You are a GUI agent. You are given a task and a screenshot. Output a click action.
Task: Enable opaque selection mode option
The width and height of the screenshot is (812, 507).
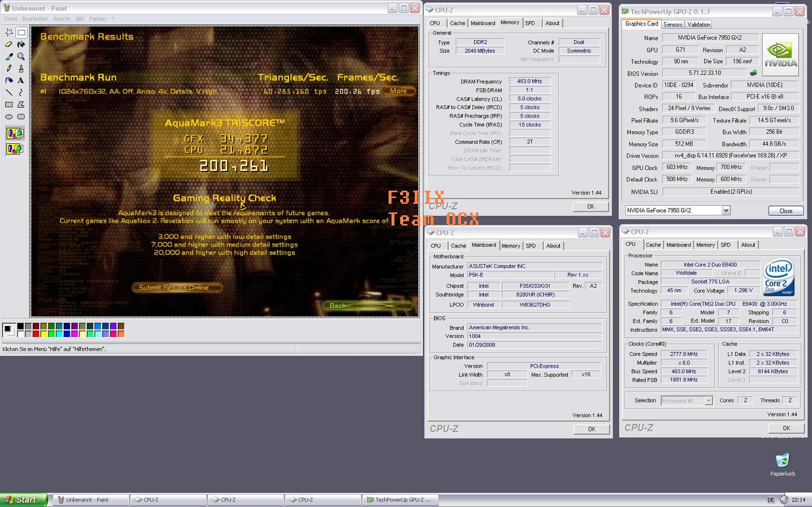tap(15, 133)
